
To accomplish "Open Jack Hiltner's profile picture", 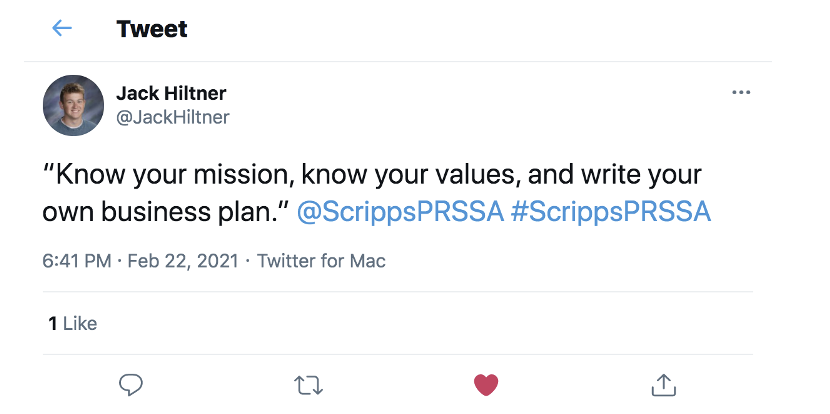I will pos(73,105).
